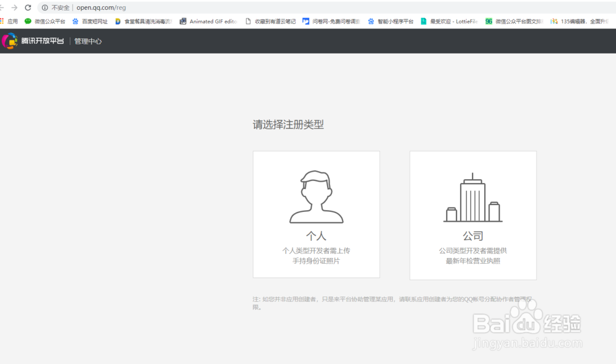Select 个人 as registration type

316,215
